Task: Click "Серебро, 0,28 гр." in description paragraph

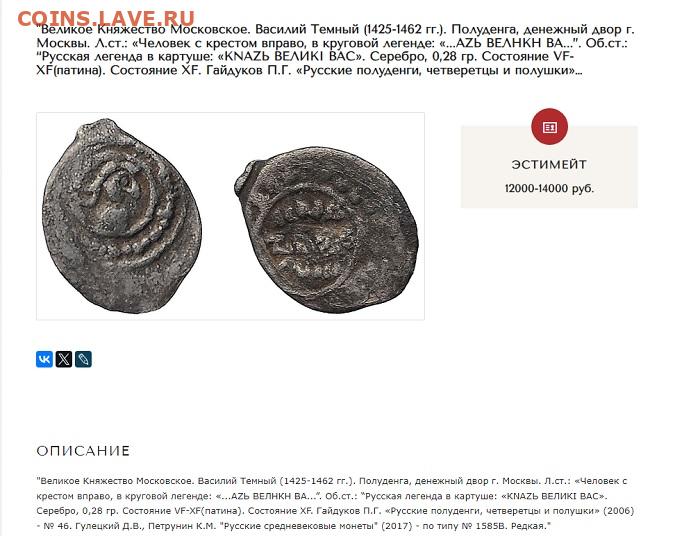Action: (x=78, y=511)
